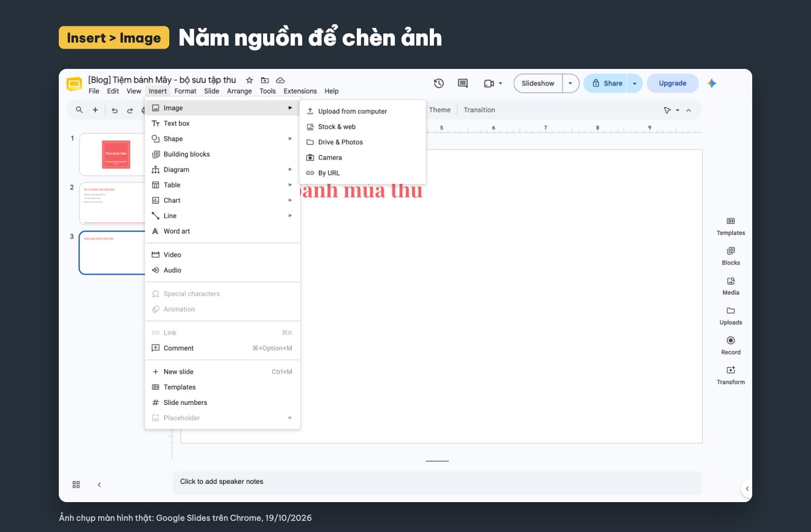Redo the last action
Viewport: 811px width, 532px height.
coord(130,110)
